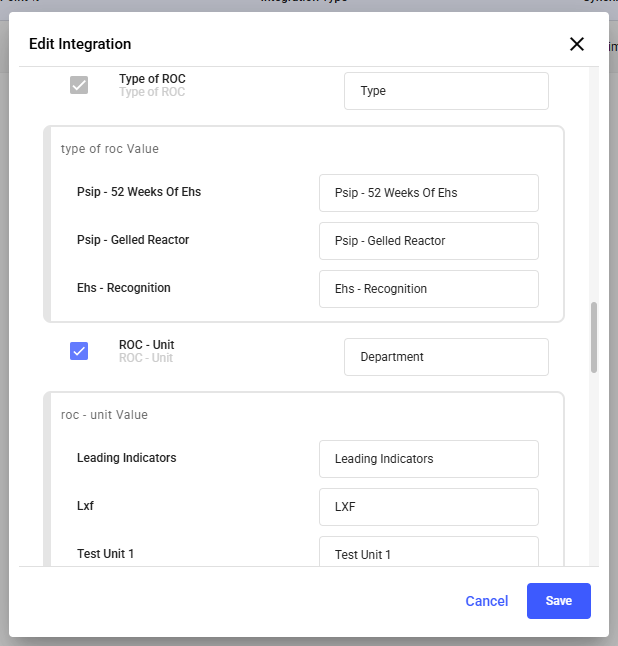Click the 'type of roc Value' heading
This screenshot has height=646, width=618.
[110, 149]
